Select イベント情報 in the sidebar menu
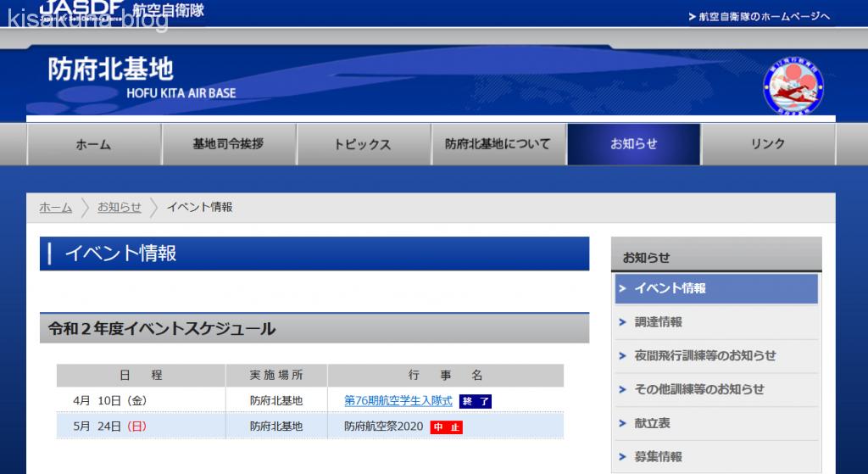Screen dimensions: 868x474 715,288
